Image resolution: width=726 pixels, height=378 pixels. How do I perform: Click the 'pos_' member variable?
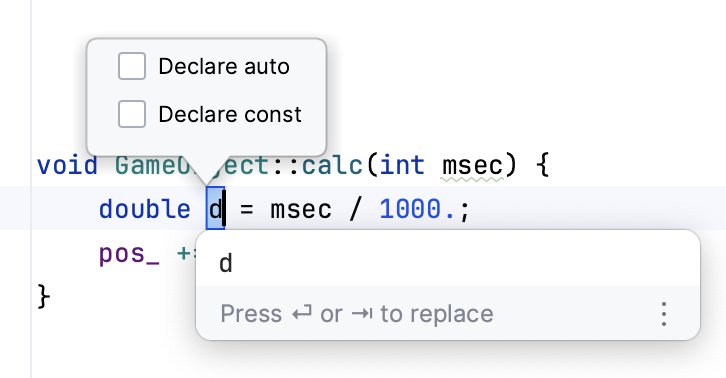click(129, 254)
